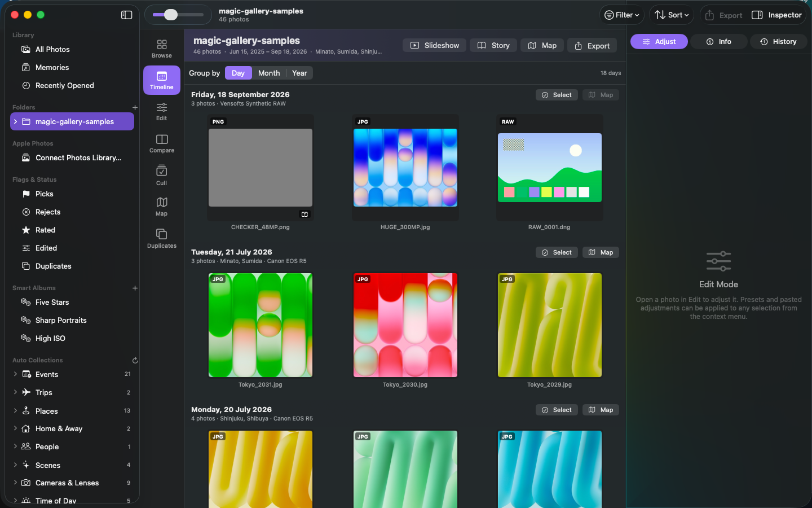Group photos by Day
The height and width of the screenshot is (508, 812).
(238, 73)
